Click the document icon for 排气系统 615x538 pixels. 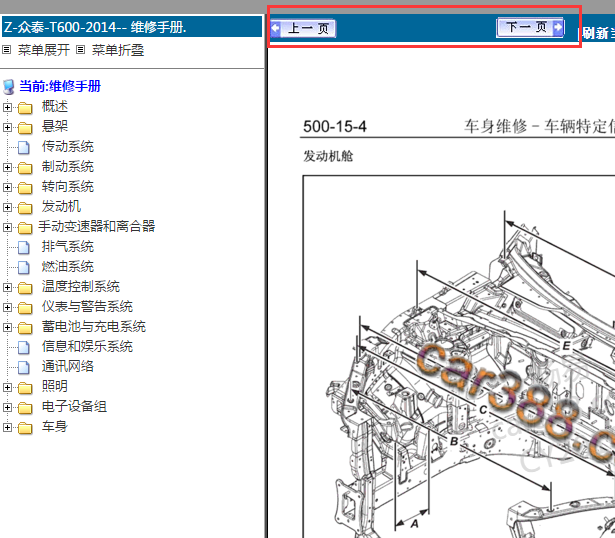(x=24, y=247)
